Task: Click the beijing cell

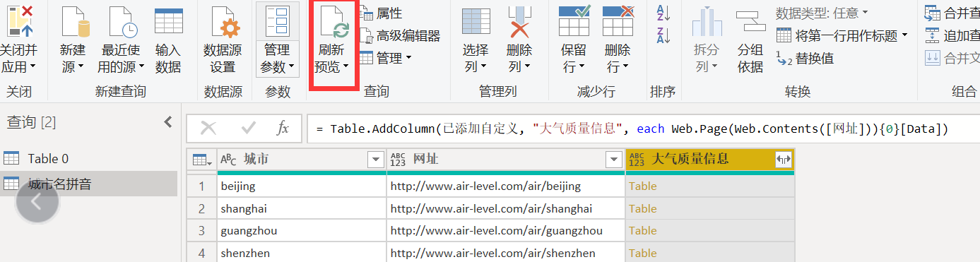Action: pyautogui.click(x=302, y=186)
